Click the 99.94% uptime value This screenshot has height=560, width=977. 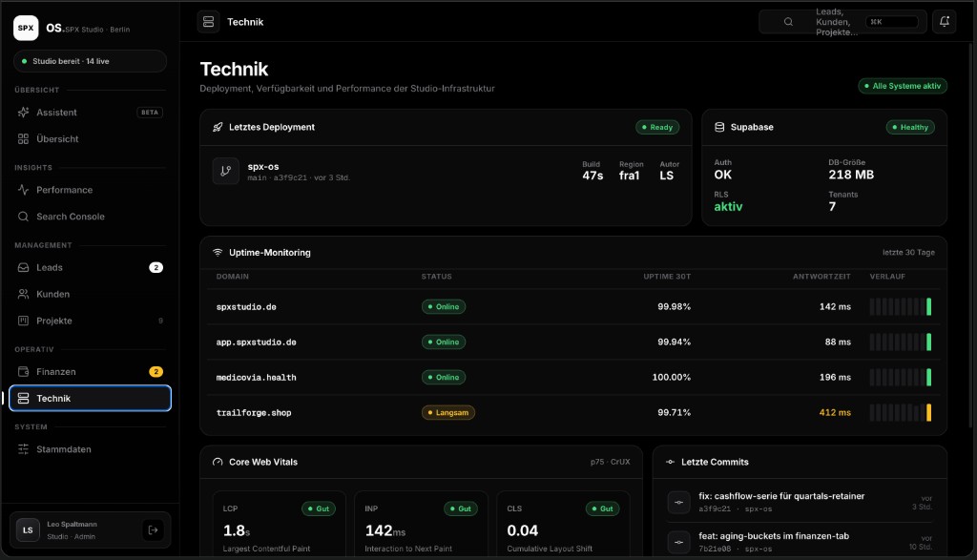tap(674, 342)
